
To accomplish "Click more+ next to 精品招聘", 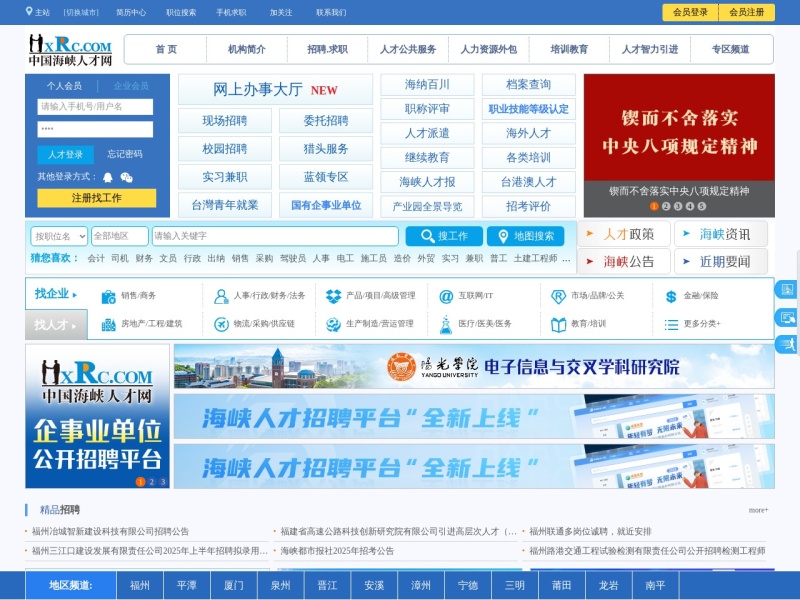I will (758, 510).
